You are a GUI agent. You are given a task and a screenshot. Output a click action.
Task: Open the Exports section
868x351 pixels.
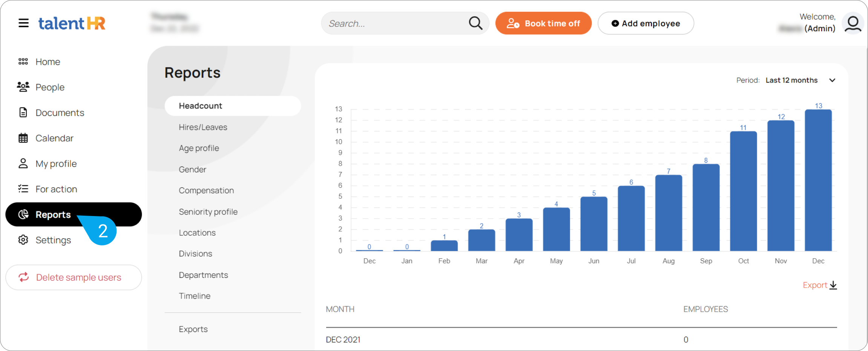(193, 329)
